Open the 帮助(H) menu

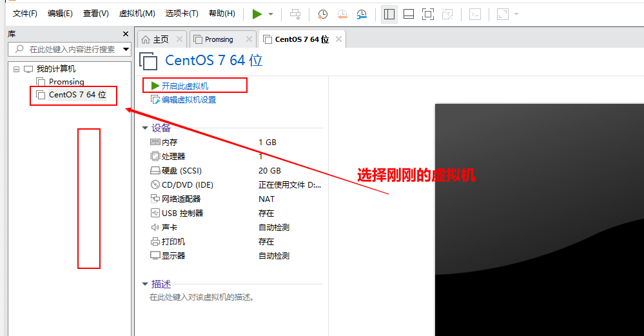click(x=222, y=14)
